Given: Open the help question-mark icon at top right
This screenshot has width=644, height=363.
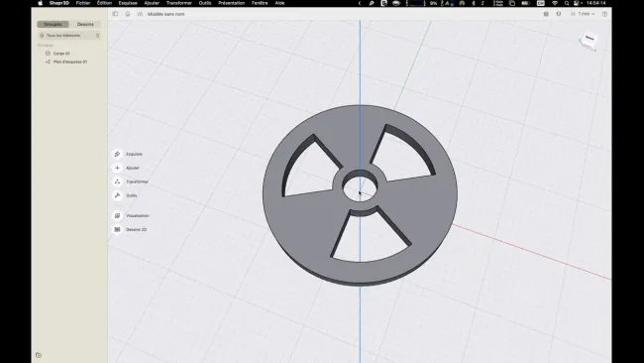Looking at the screenshot, I should point(604,14).
